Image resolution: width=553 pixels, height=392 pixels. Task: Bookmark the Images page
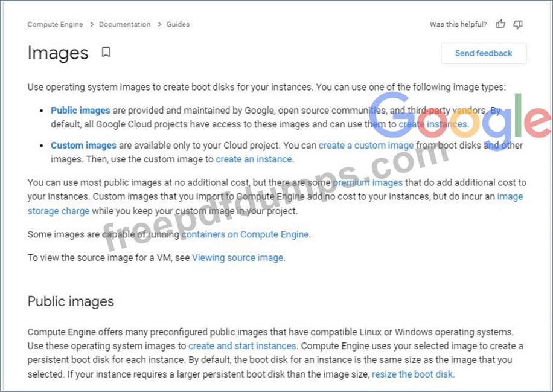click(x=106, y=52)
